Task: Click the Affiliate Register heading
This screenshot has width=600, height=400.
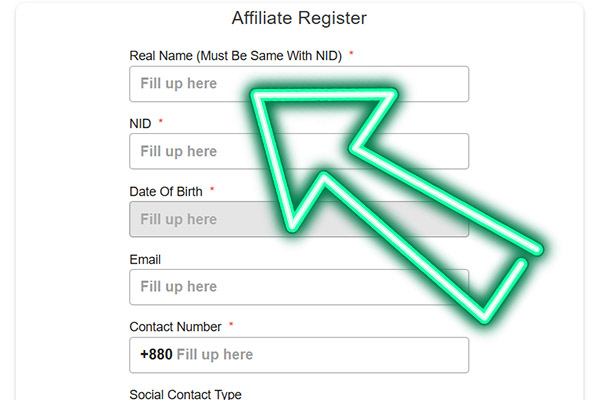Action: click(299, 18)
